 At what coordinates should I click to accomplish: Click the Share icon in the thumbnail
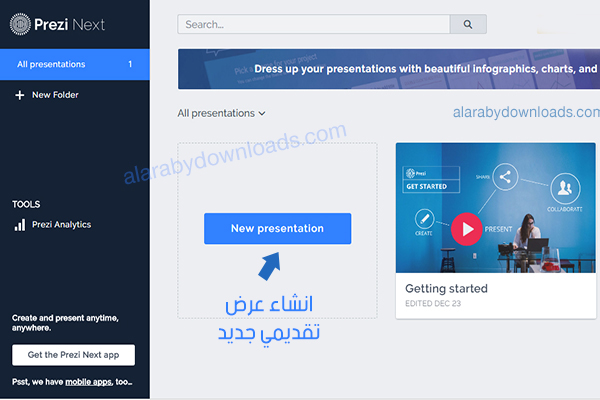pos(505,177)
